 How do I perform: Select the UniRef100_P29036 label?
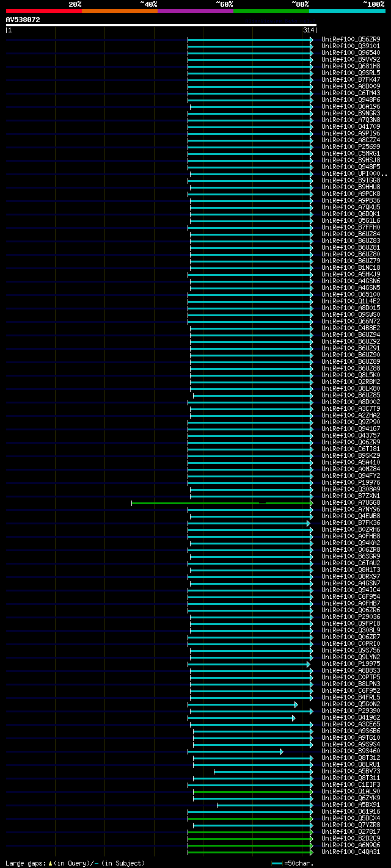pos(351,617)
